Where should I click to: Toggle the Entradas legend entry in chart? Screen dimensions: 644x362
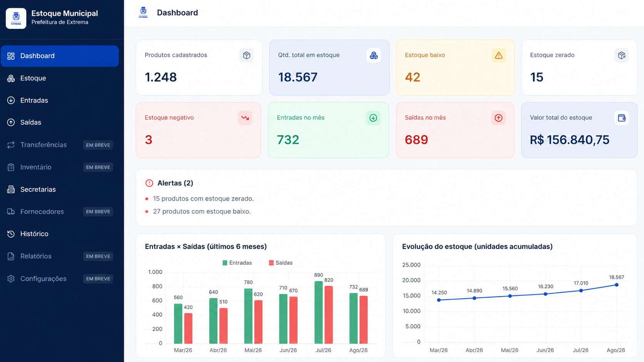(237, 263)
